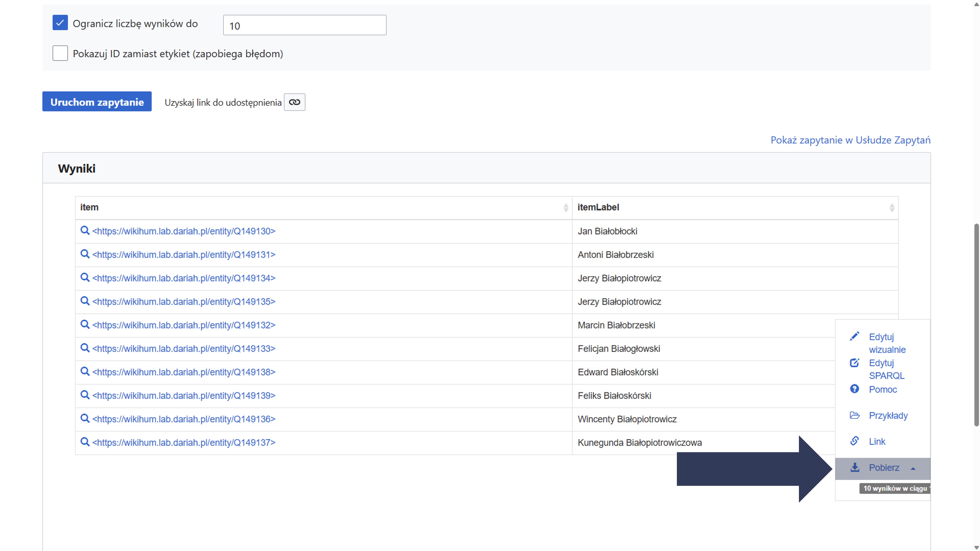
Task: Click the Przykłady folder icon
Action: point(854,415)
